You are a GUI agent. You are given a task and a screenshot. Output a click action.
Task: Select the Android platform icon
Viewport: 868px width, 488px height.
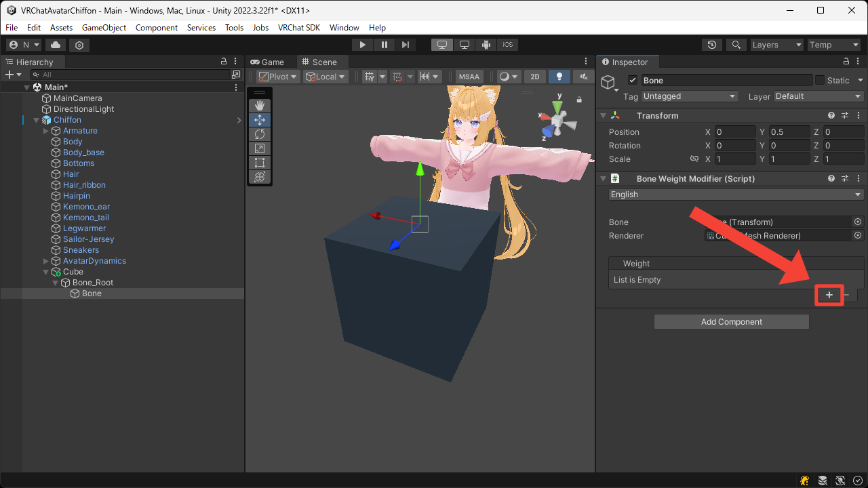point(486,45)
